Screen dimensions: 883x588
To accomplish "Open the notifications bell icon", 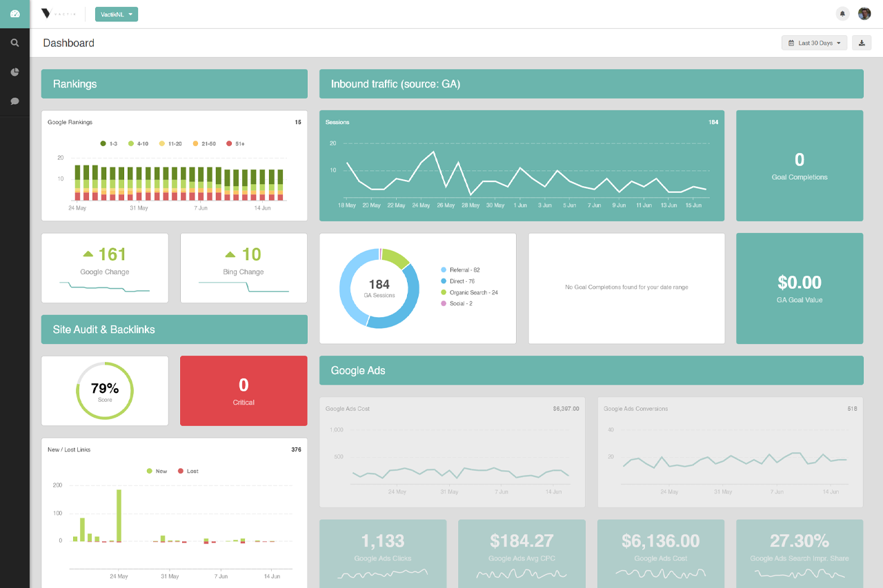I will 842,14.
